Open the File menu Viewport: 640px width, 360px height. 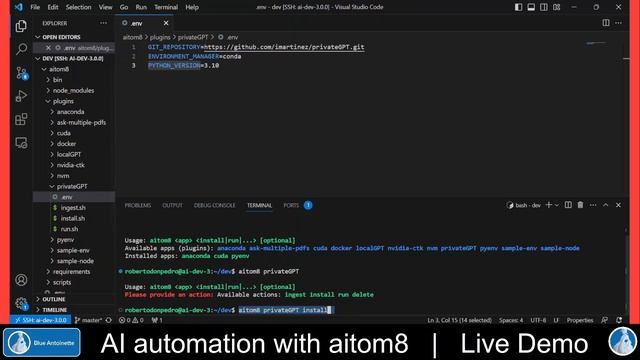(35, 7)
